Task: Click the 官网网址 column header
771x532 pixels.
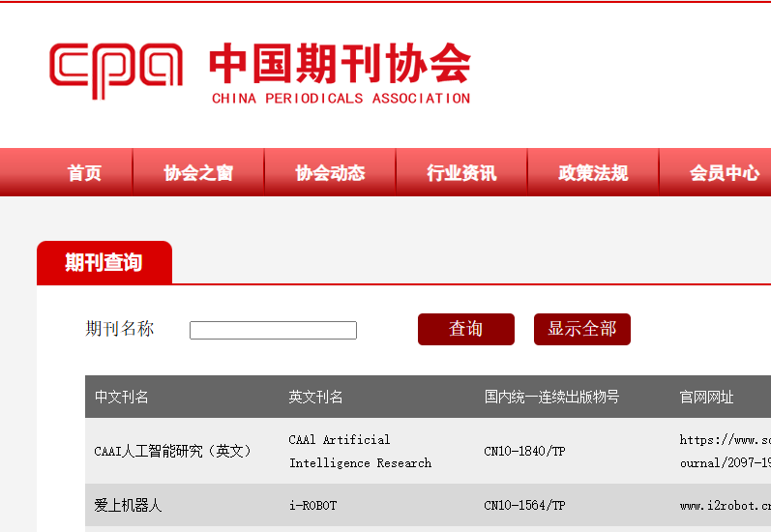Action: [706, 397]
